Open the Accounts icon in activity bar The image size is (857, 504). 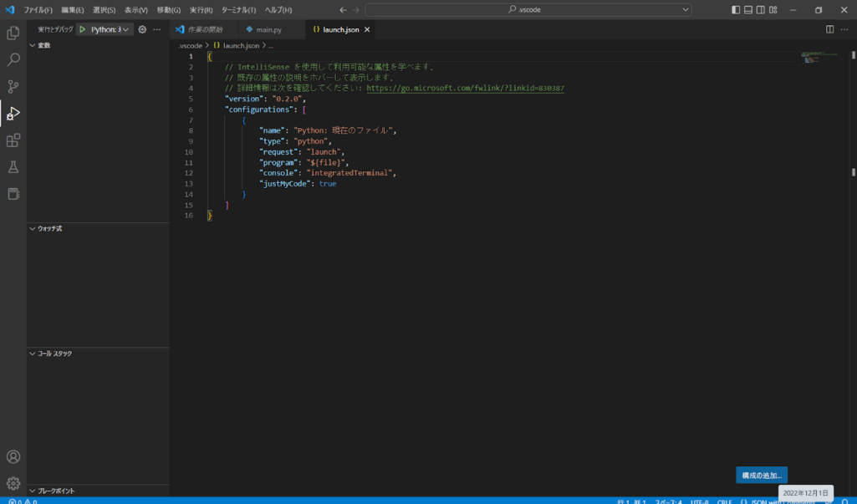pos(13,456)
